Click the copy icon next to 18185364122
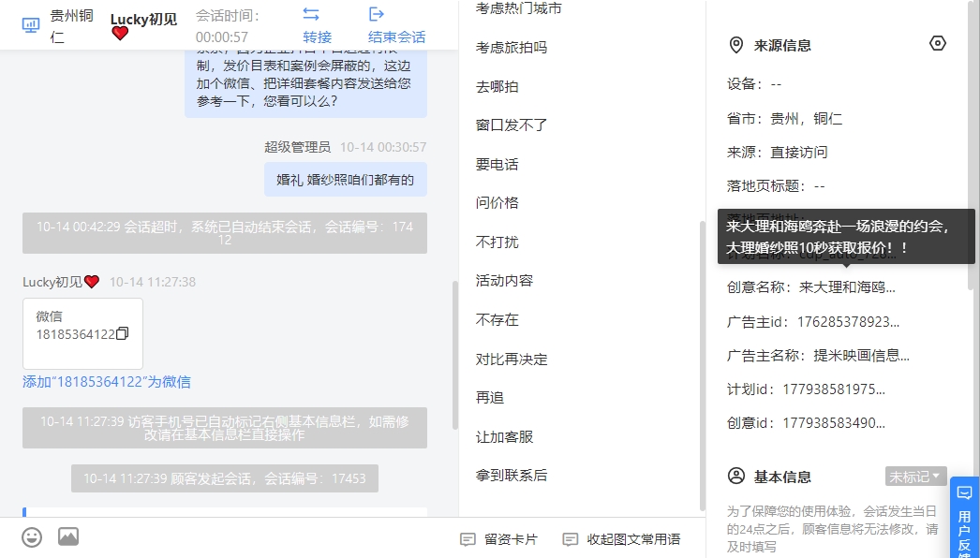Image resolution: width=980 pixels, height=558 pixels. (x=123, y=333)
